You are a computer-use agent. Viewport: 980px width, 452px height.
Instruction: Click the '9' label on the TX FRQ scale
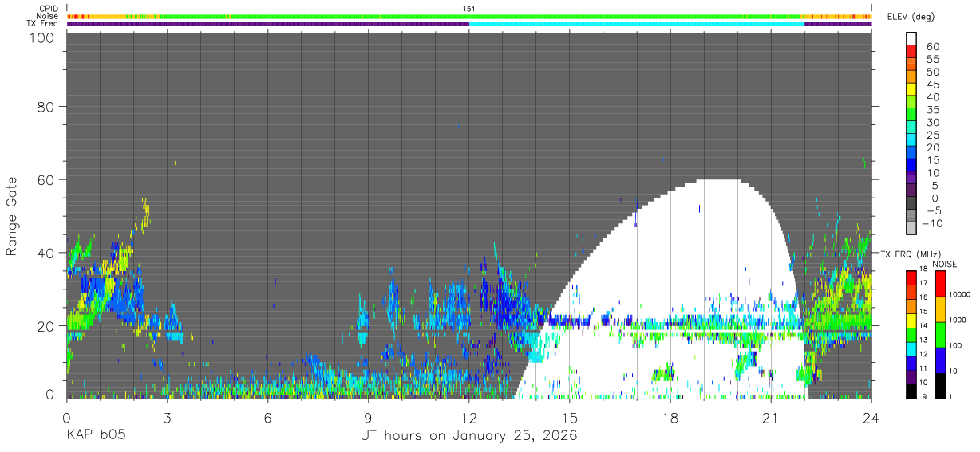pyautogui.click(x=926, y=396)
